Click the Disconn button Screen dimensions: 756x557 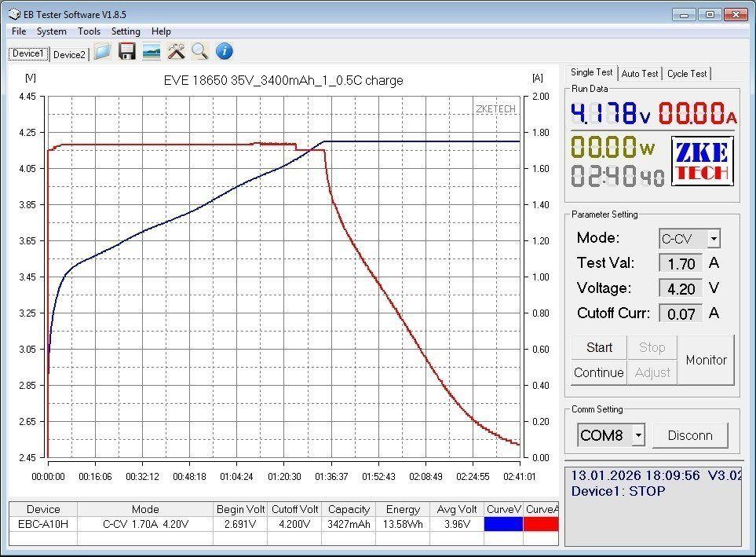click(690, 435)
